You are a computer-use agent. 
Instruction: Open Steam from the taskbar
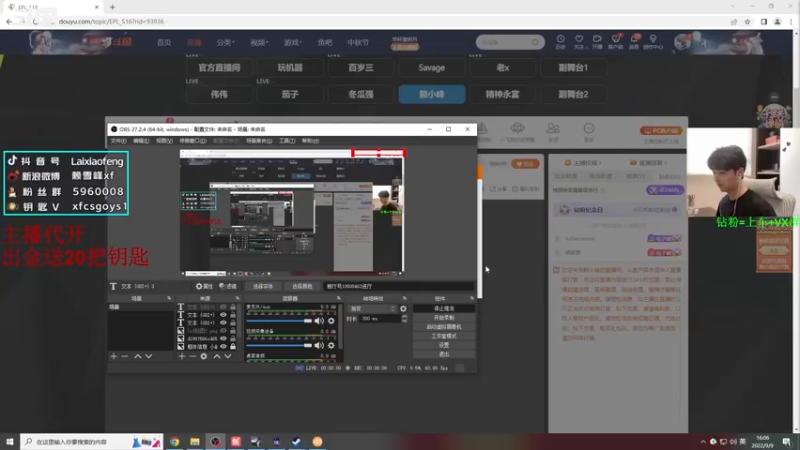click(x=296, y=441)
